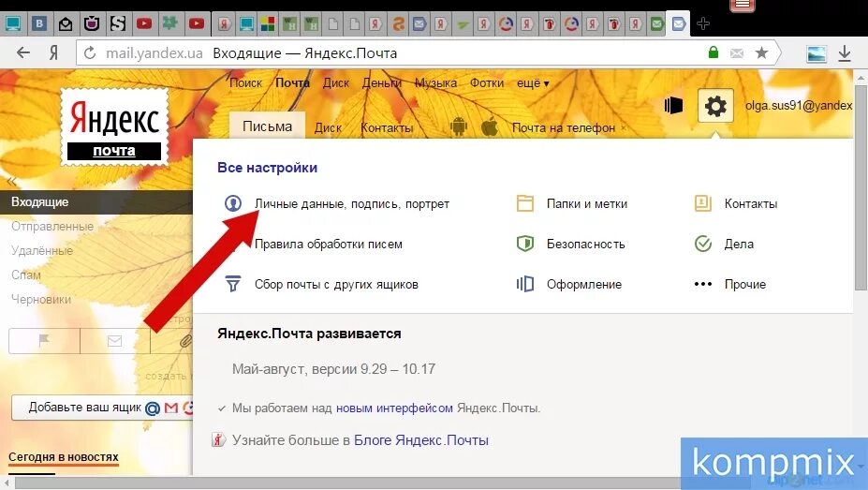Click the checkmark icon for Дела
The image size is (868, 490).
point(703,244)
